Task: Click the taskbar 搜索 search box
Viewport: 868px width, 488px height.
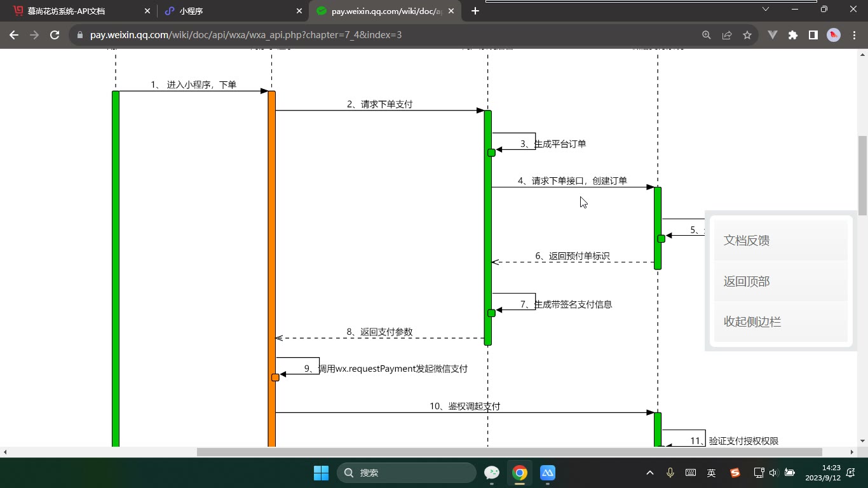Action: [x=407, y=473]
